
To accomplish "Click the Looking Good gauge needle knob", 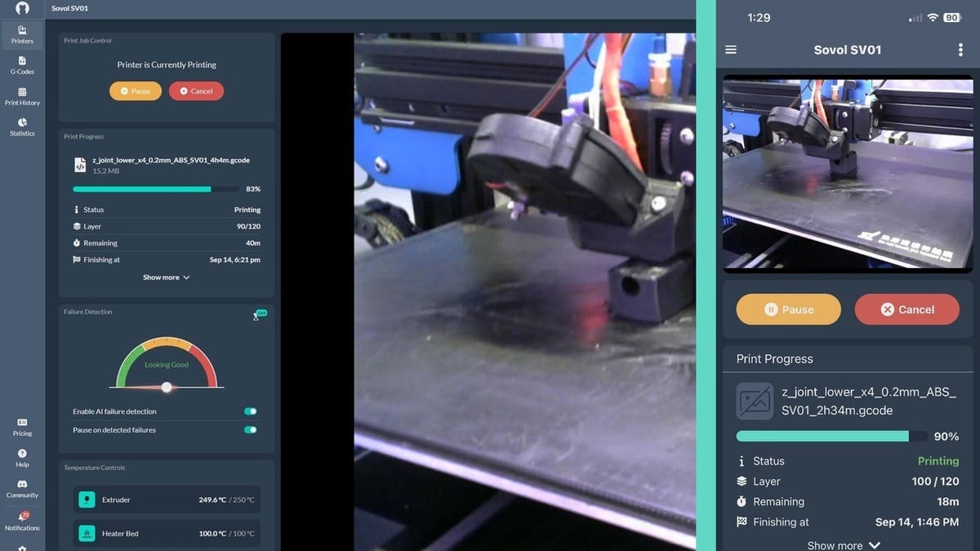I will [167, 387].
